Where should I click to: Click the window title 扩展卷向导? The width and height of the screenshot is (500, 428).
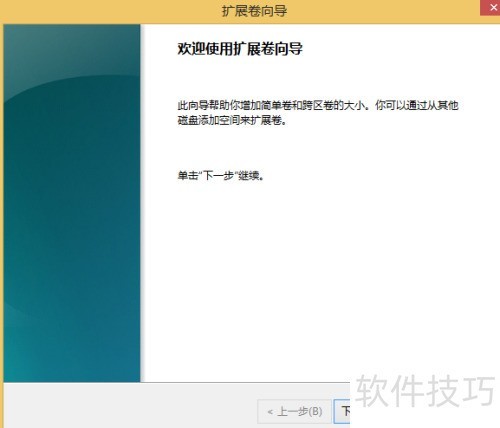[254, 11]
